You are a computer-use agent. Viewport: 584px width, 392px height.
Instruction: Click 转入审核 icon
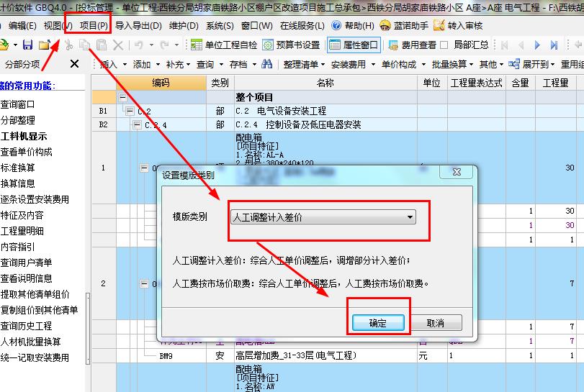point(439,25)
